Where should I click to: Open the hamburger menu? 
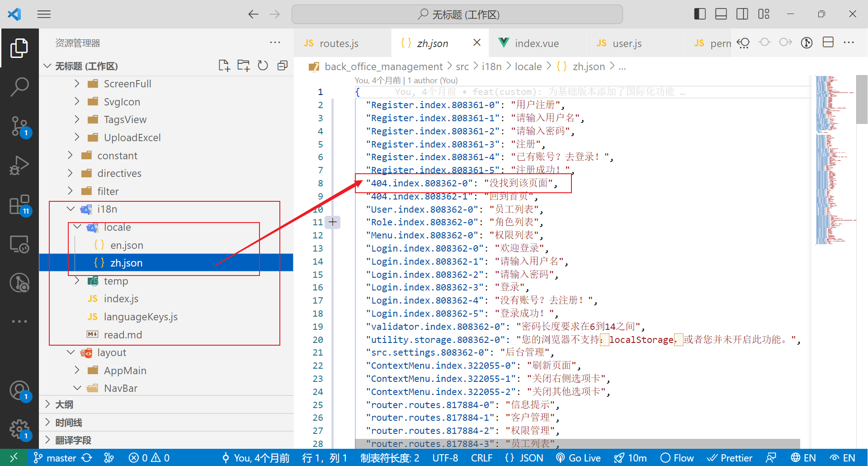pos(44,14)
